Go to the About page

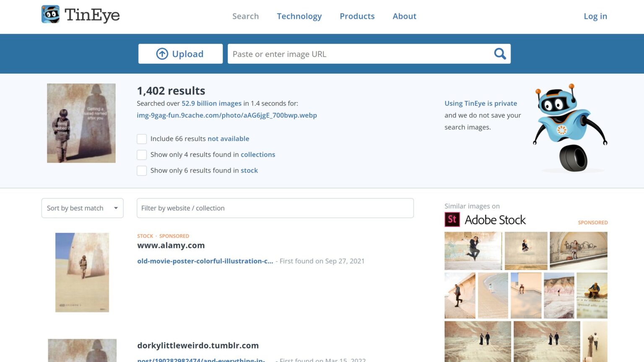pyautogui.click(x=404, y=16)
